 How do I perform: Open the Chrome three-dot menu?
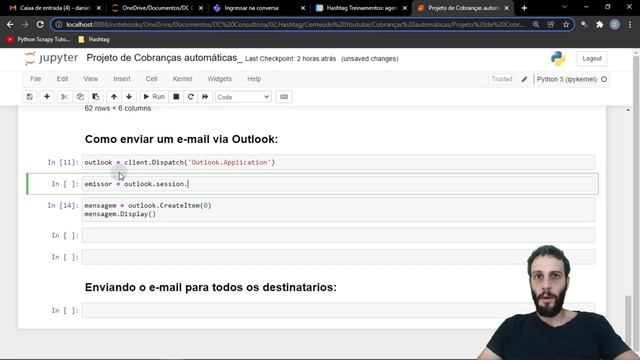pyautogui.click(x=630, y=24)
